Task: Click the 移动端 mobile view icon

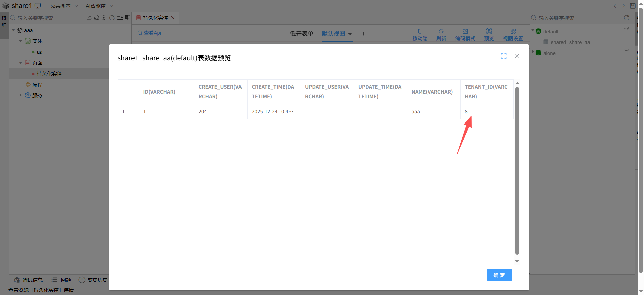Action: point(420,31)
